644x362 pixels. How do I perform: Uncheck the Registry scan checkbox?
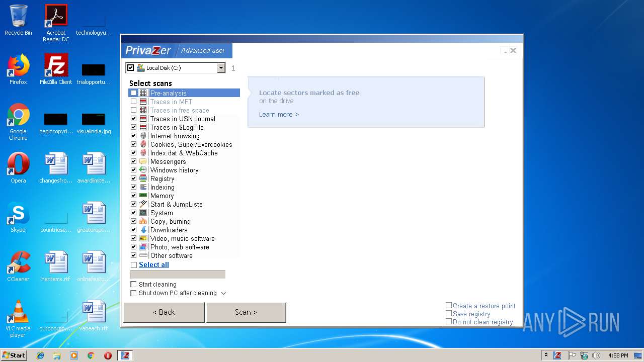[x=133, y=178]
